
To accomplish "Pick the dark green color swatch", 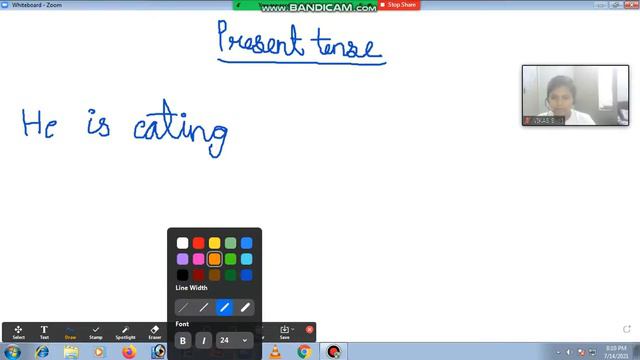I will (230, 275).
